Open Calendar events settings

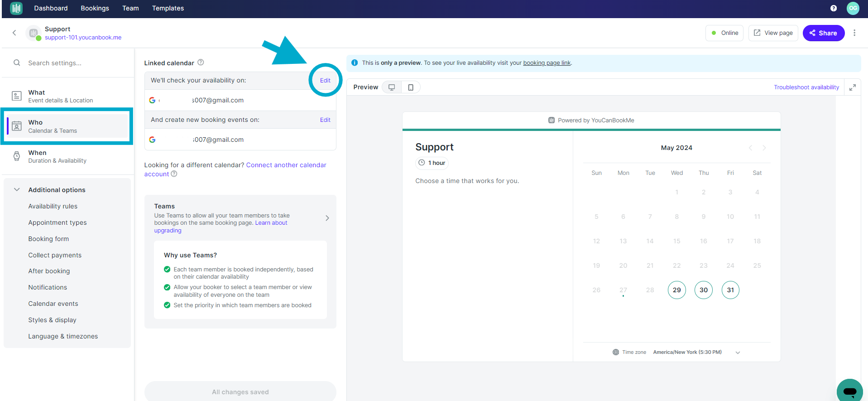(x=53, y=304)
